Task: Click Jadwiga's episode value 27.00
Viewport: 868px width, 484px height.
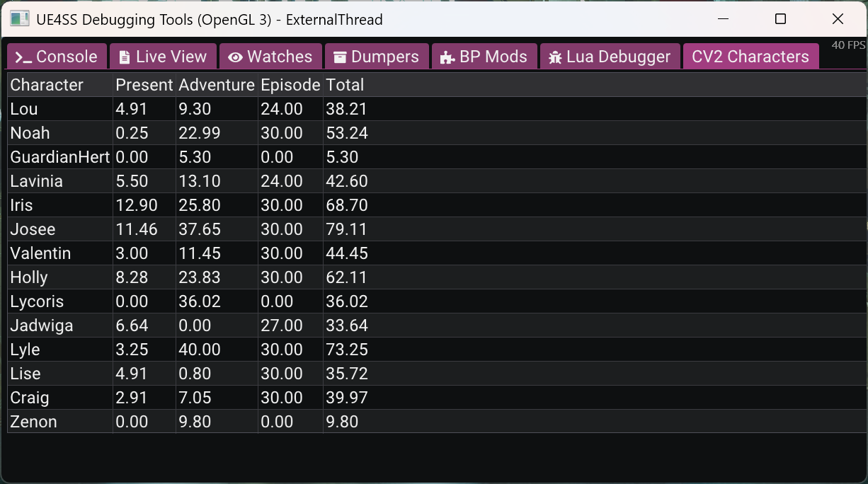Action: tap(282, 325)
